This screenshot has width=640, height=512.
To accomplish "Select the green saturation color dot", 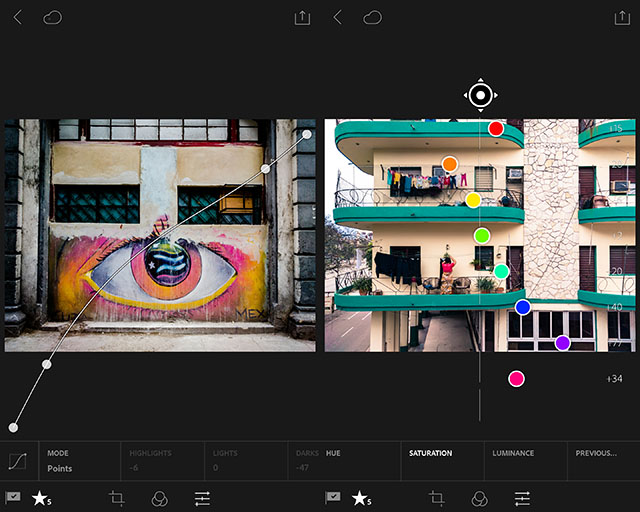I will tap(482, 236).
